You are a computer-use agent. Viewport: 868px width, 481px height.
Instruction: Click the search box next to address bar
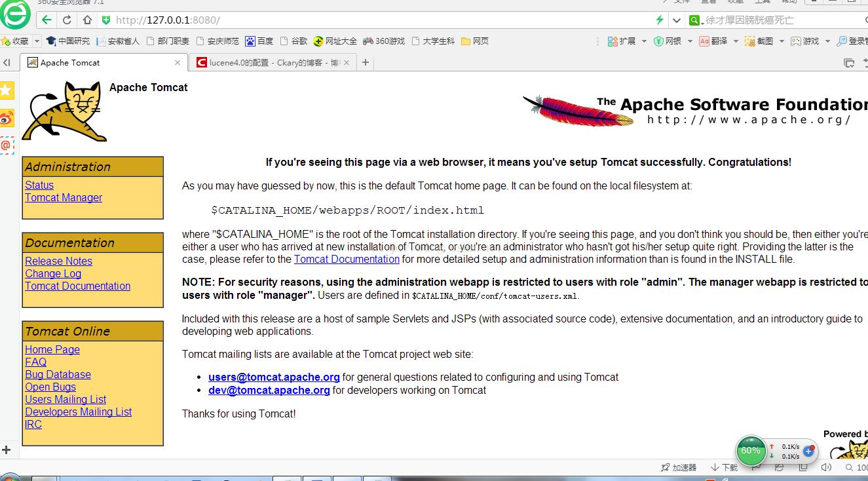click(x=786, y=20)
